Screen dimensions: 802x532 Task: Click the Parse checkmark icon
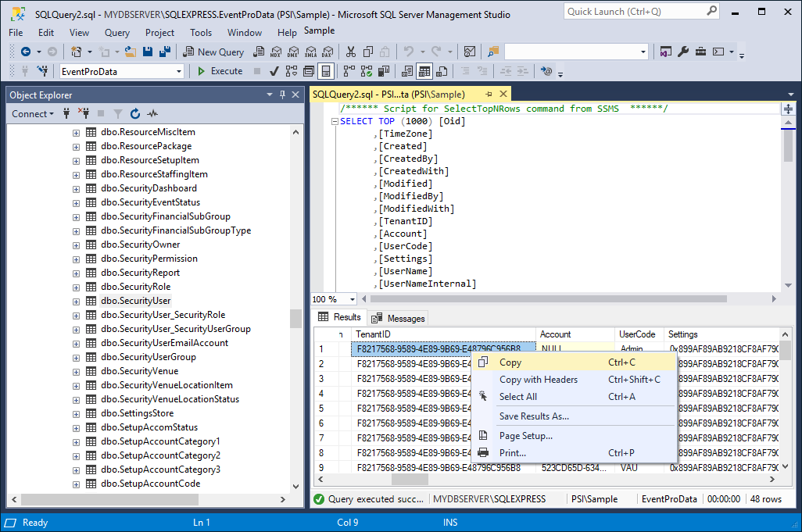pos(274,71)
